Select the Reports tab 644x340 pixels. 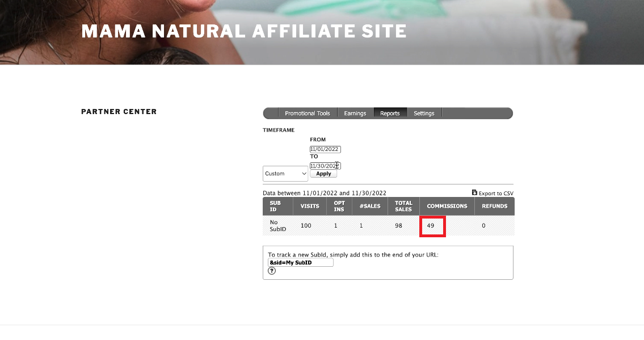click(x=390, y=114)
